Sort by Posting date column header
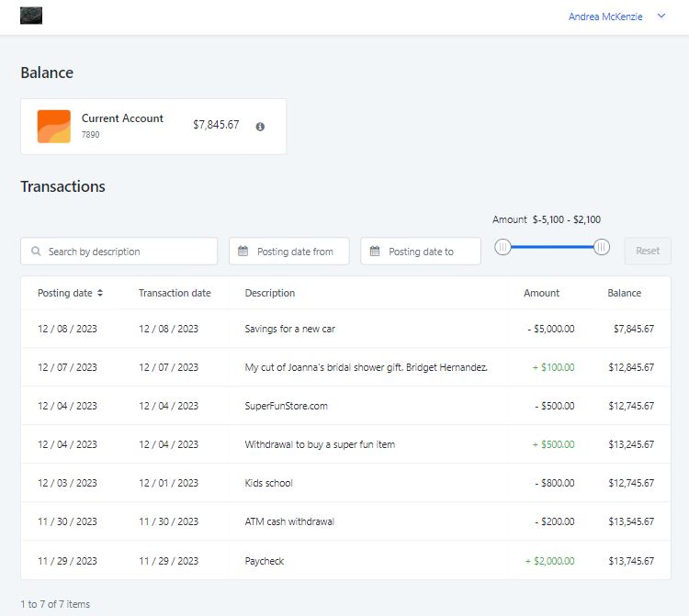Screen dimensions: 689x616 pos(65,294)
